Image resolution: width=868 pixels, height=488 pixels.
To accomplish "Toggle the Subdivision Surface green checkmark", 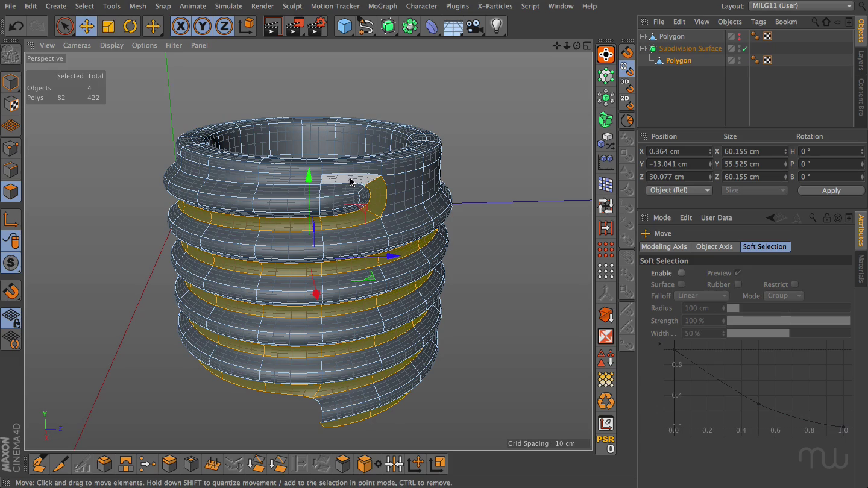I will [745, 48].
